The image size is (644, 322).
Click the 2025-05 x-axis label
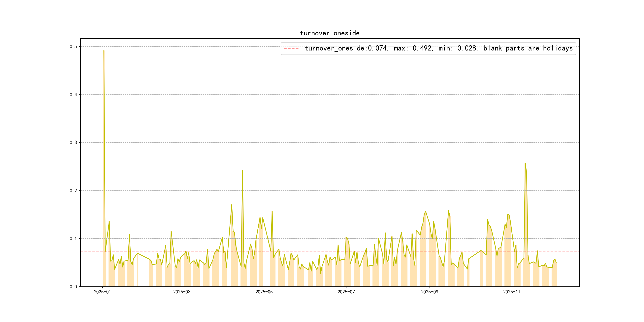[264, 292]
